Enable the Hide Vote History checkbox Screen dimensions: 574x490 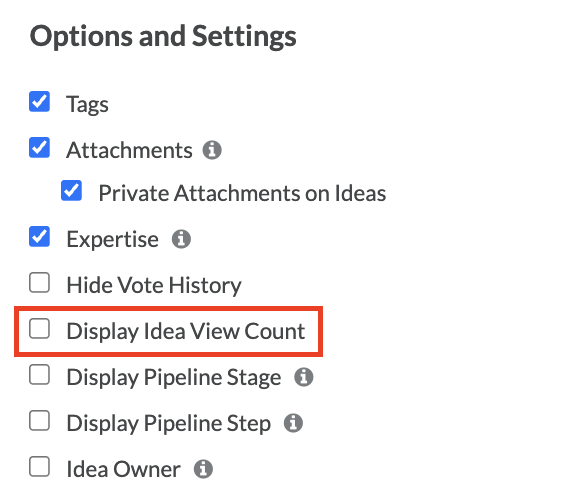point(40,282)
